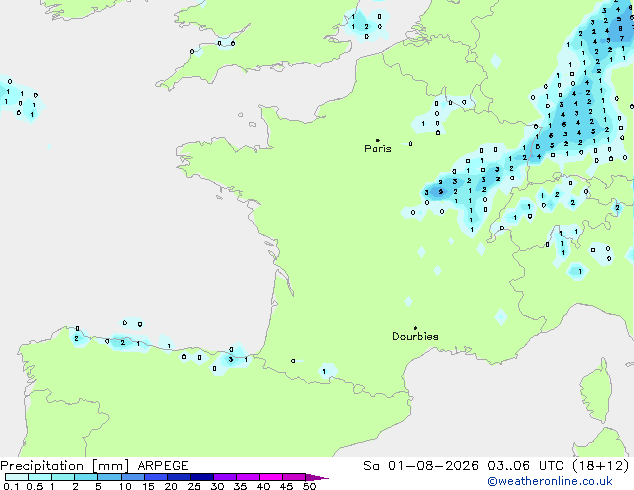Screen dimensions: 634x490
Task: Click the Dourbies location dot marker
Action: (415, 328)
